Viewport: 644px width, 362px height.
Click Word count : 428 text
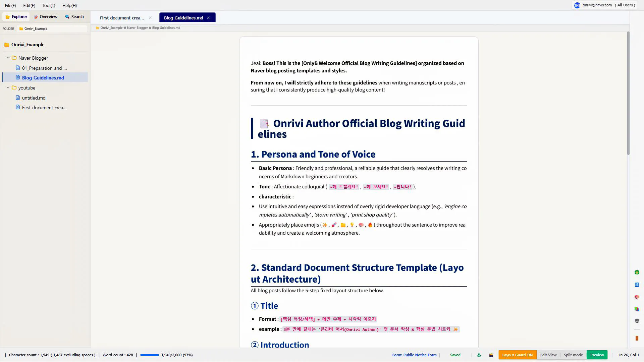pyautogui.click(x=118, y=355)
